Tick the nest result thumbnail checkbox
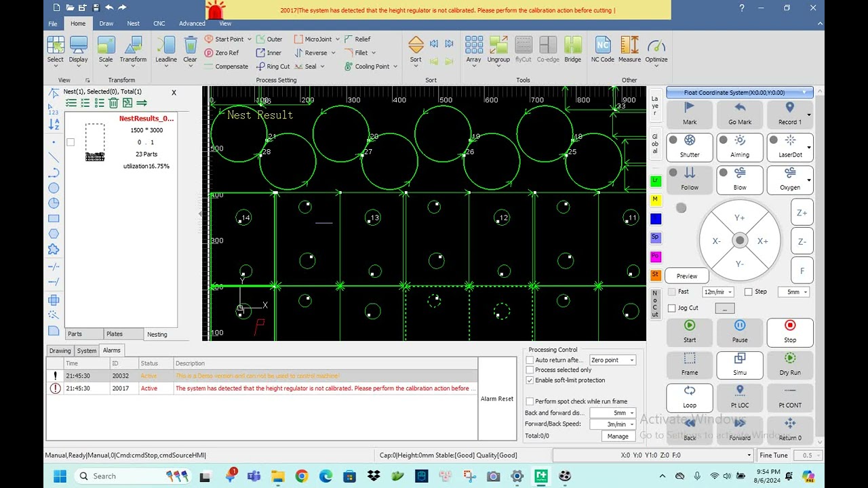 point(71,142)
